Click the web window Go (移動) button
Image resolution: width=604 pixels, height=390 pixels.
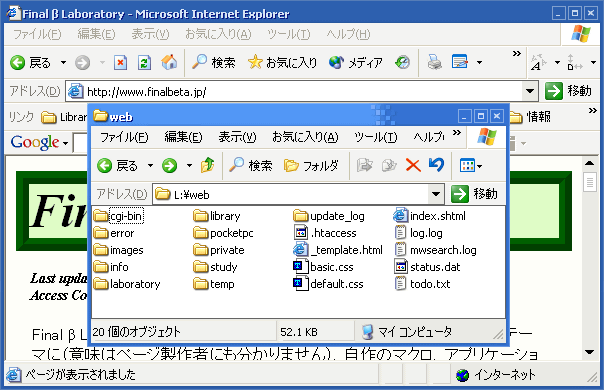475,194
